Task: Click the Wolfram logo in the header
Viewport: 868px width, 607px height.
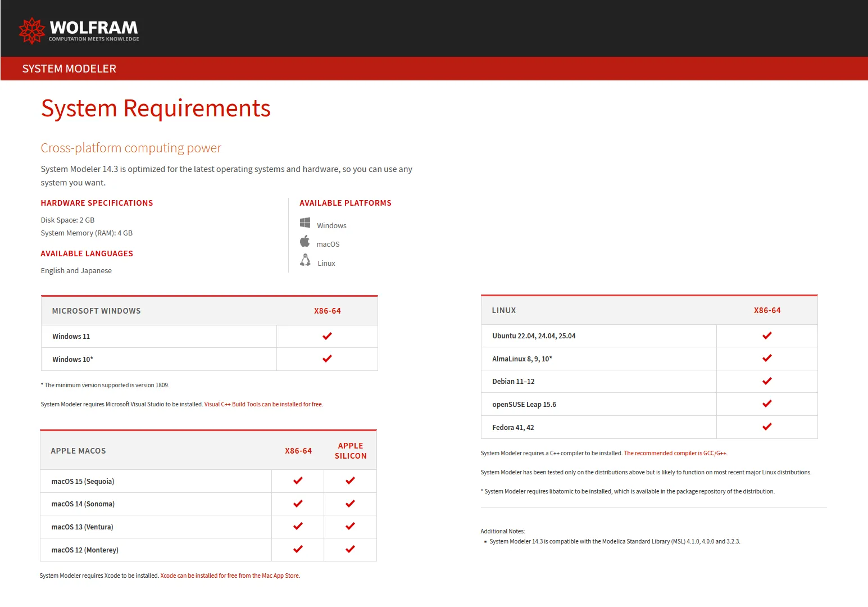Action: pos(79,30)
